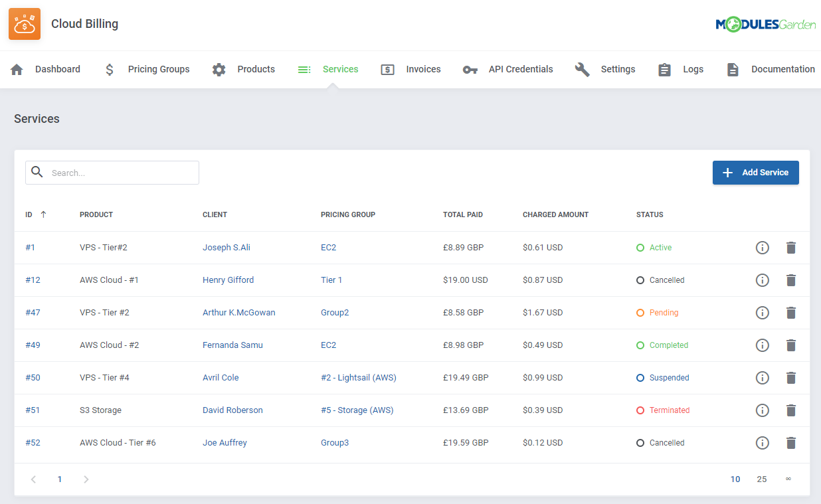
Task: Sort by Total Paid column header
Action: [463, 214]
